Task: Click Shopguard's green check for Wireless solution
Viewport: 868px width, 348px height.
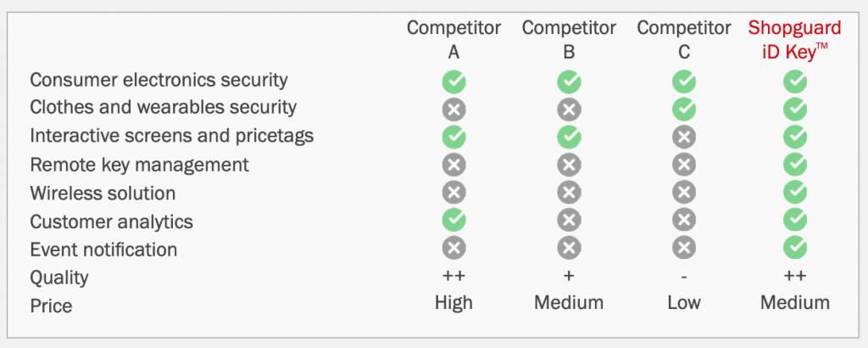Action: click(795, 193)
